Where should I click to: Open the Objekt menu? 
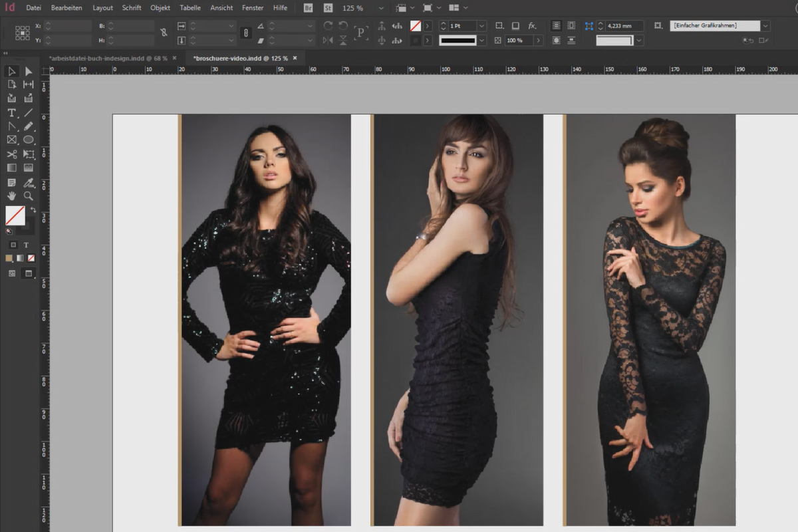160,8
